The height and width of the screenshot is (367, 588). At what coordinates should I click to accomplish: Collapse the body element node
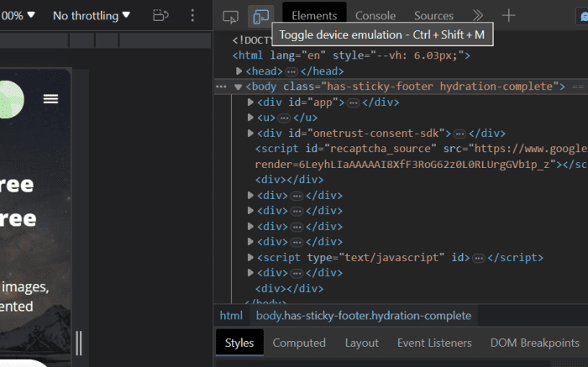click(x=239, y=87)
